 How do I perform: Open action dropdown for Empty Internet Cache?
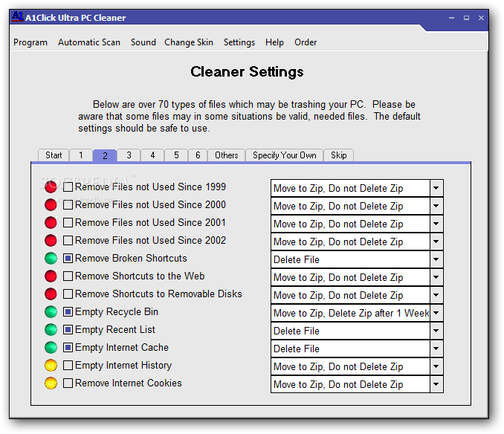[436, 349]
